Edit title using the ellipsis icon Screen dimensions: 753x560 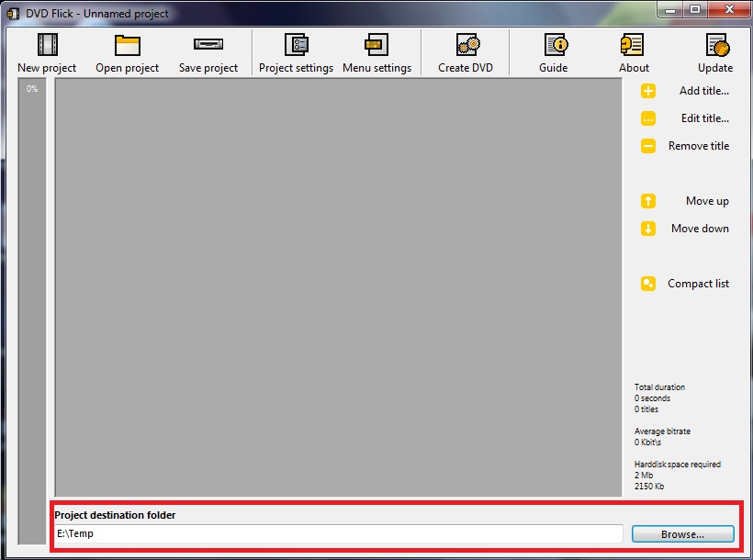tap(648, 118)
